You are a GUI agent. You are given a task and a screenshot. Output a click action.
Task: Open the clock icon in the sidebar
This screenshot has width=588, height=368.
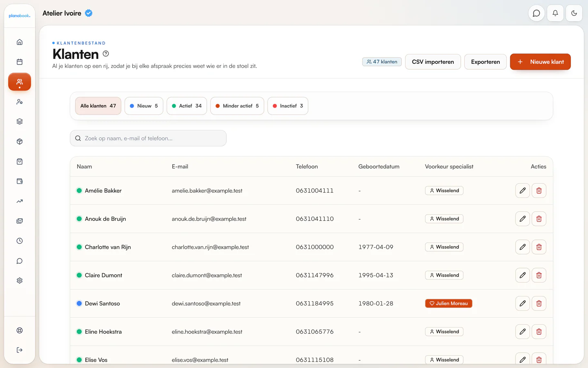click(20, 241)
